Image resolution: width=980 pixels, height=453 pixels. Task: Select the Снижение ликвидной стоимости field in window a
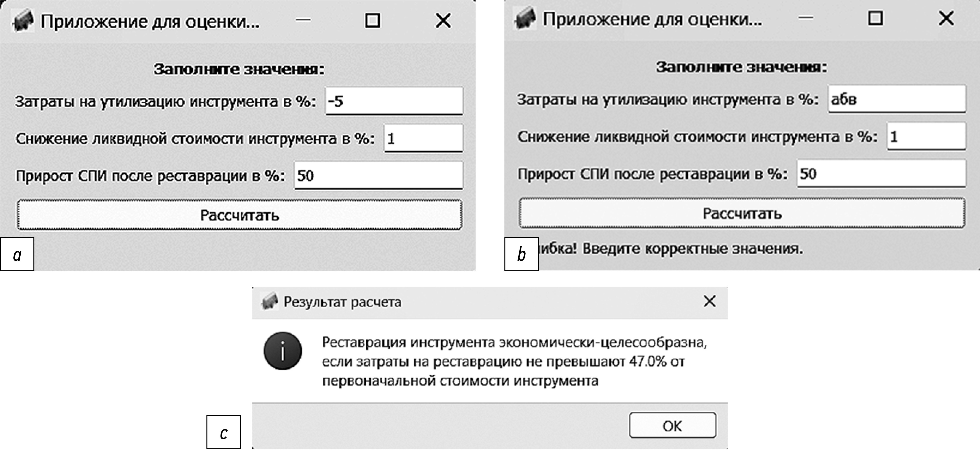point(423,138)
